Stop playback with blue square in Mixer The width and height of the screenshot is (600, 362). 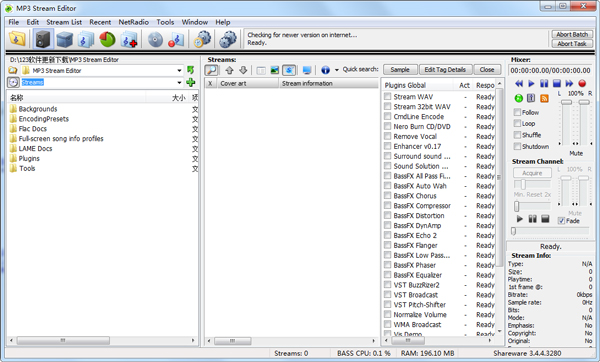coord(557,83)
